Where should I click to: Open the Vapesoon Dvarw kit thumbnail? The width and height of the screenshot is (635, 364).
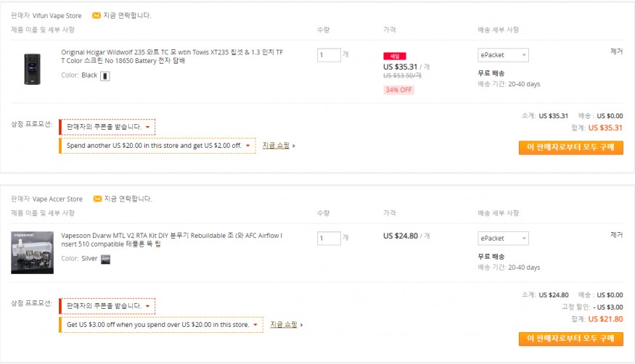click(x=32, y=252)
